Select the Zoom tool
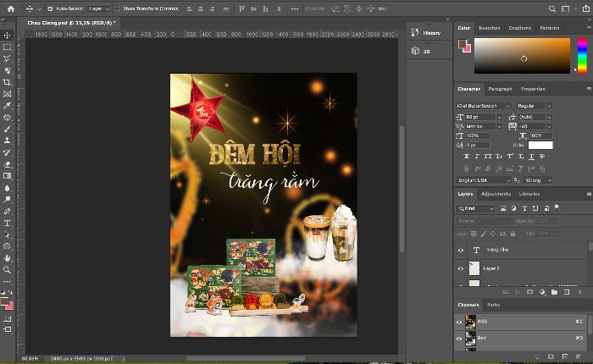Viewport: 593px width, 364px height. pyautogui.click(x=7, y=269)
